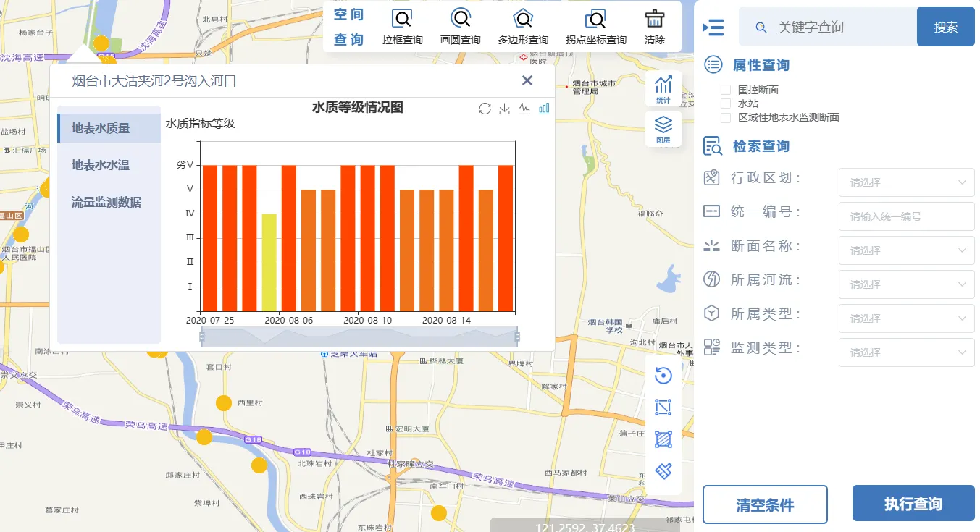The width and height of the screenshot is (980, 532).
Task: Open the 图层 layers panel
Action: [663, 128]
